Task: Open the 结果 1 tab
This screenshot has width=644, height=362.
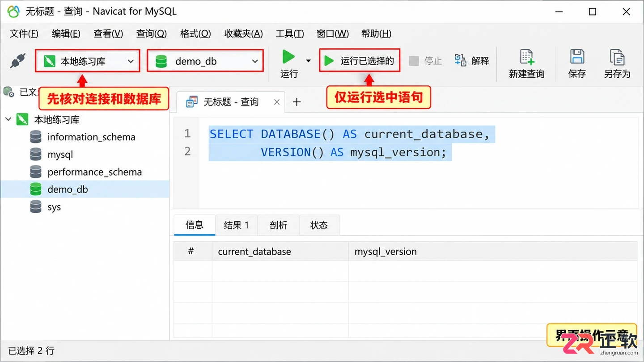Action: point(236,225)
